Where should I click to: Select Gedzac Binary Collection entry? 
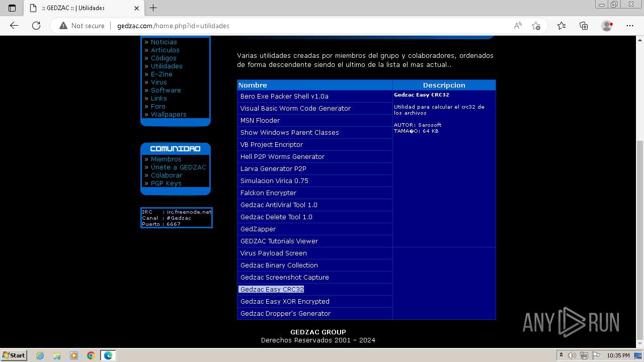tap(315, 265)
